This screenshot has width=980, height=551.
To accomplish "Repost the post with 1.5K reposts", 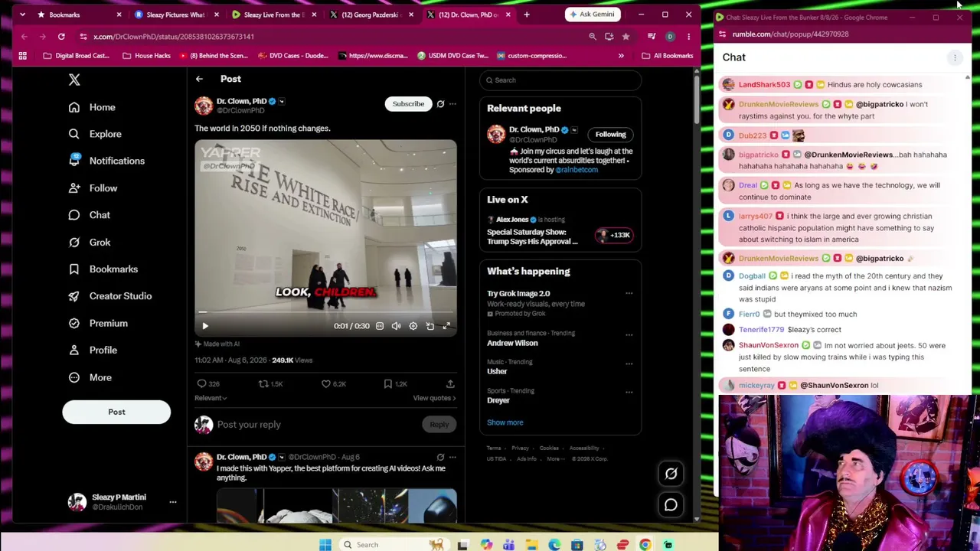I will (x=263, y=383).
